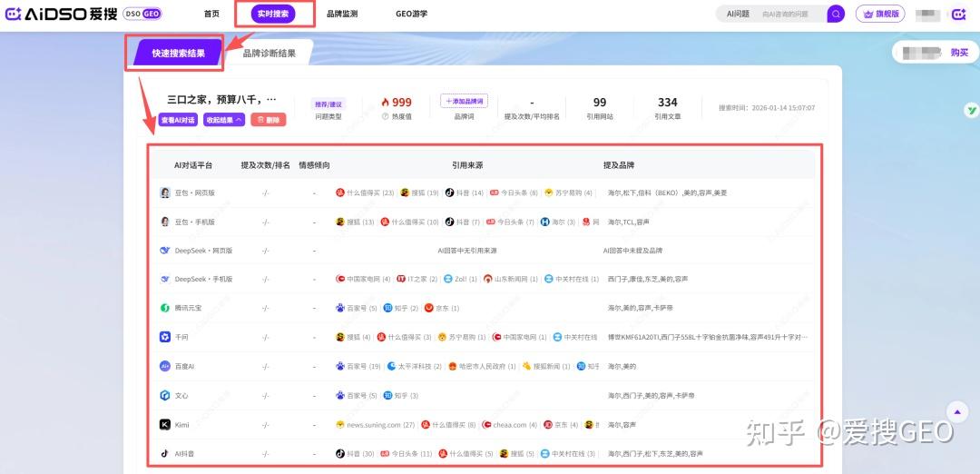The image size is (980, 474).
Task: Click 今日头条 (7) source in 豆包·手机版 row
Action: pos(511,222)
